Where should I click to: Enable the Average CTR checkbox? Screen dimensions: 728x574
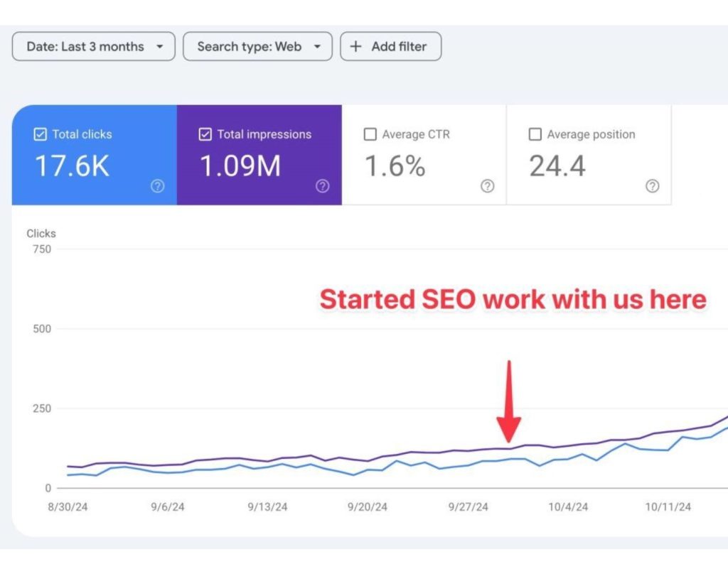[x=370, y=134]
